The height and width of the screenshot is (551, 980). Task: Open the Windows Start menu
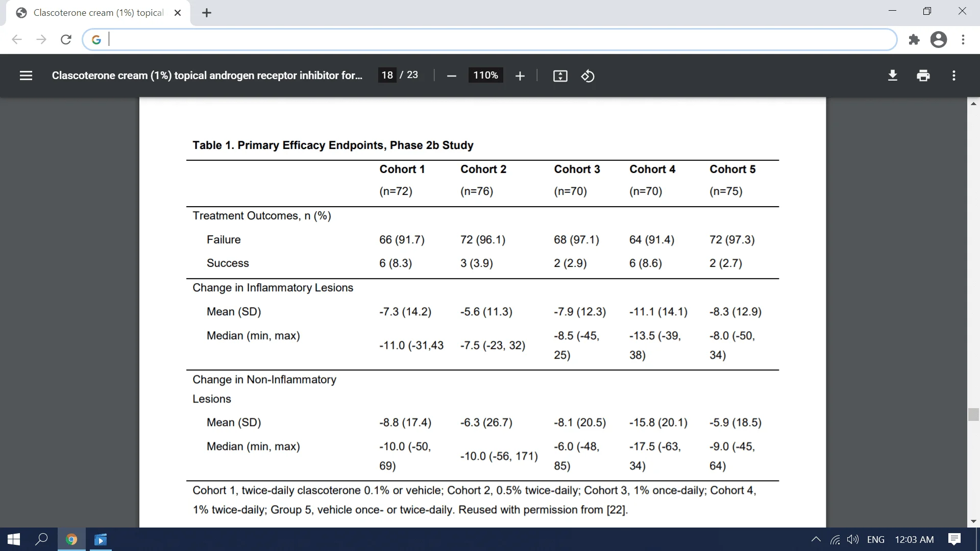[14, 539]
